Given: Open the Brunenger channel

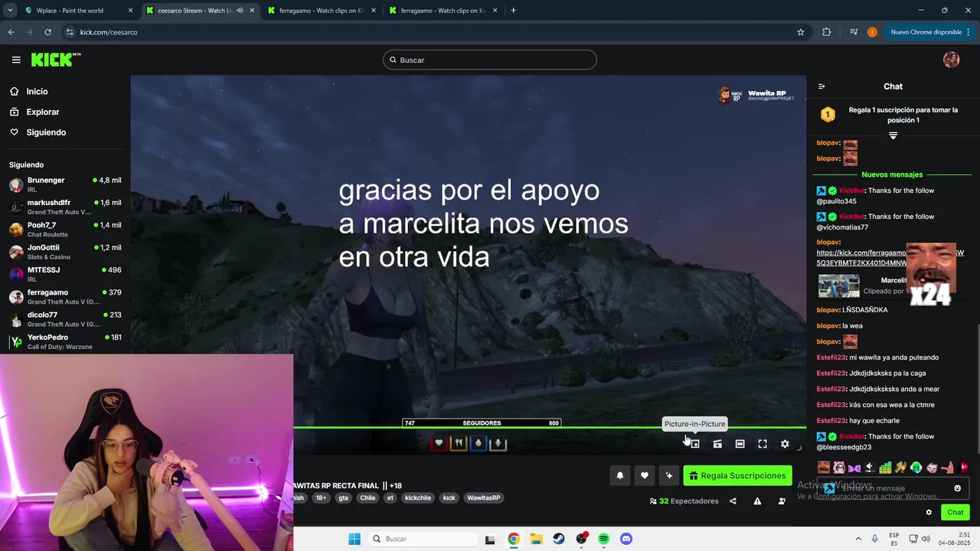Looking at the screenshot, I should tap(65, 184).
